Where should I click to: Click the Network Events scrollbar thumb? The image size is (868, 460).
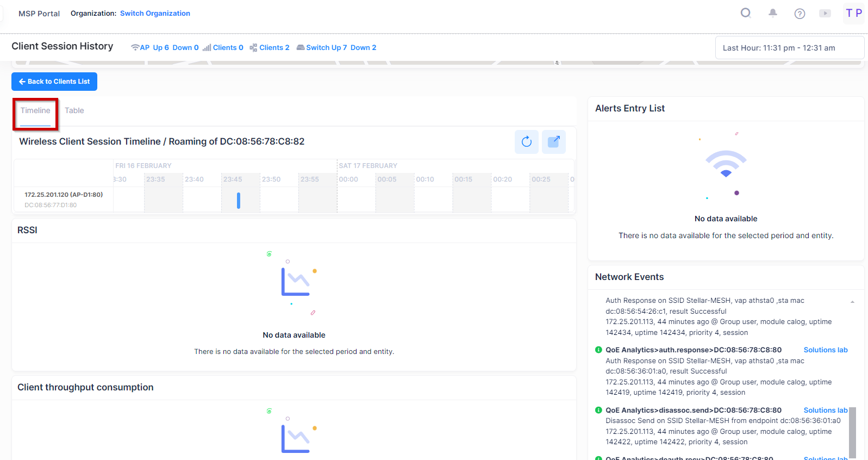[852, 433]
